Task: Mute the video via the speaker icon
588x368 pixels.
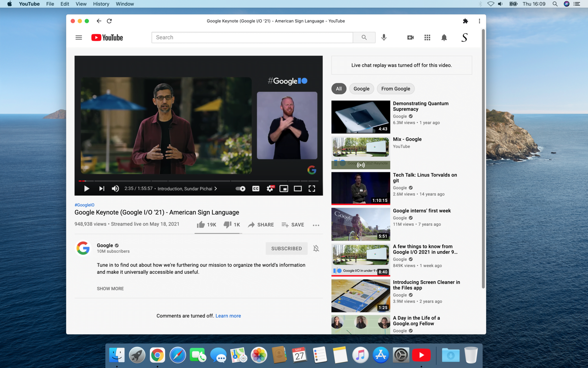Action: point(115,189)
